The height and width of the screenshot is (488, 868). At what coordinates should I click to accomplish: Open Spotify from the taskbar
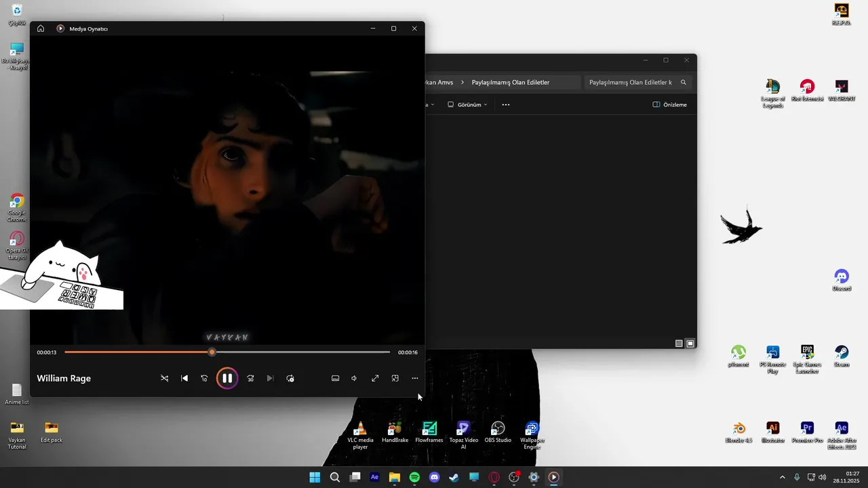[414, 477]
